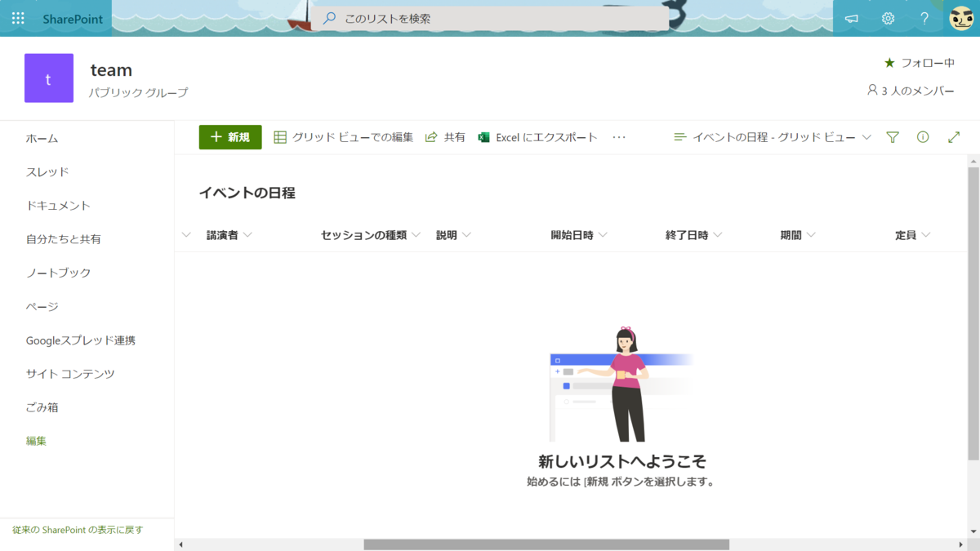Open the セッションの種類 column dropdown

coord(371,235)
